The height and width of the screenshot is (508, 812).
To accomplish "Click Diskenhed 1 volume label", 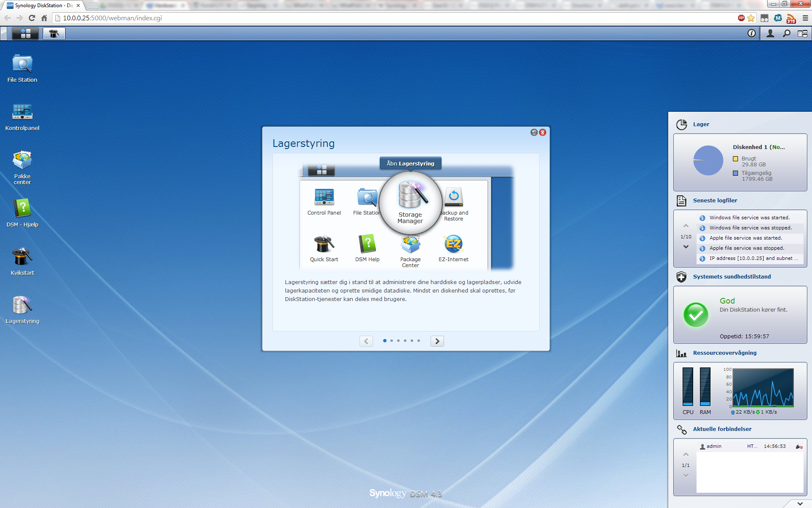I will click(x=759, y=147).
